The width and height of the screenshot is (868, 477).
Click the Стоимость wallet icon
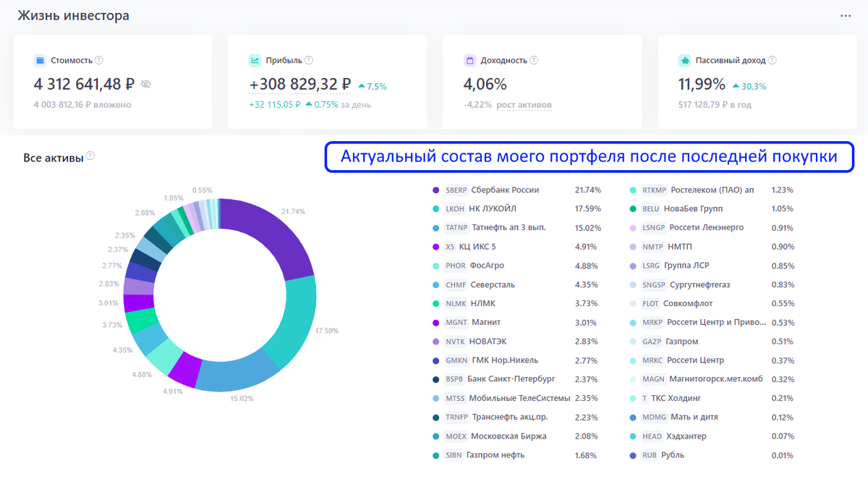pyautogui.click(x=40, y=61)
